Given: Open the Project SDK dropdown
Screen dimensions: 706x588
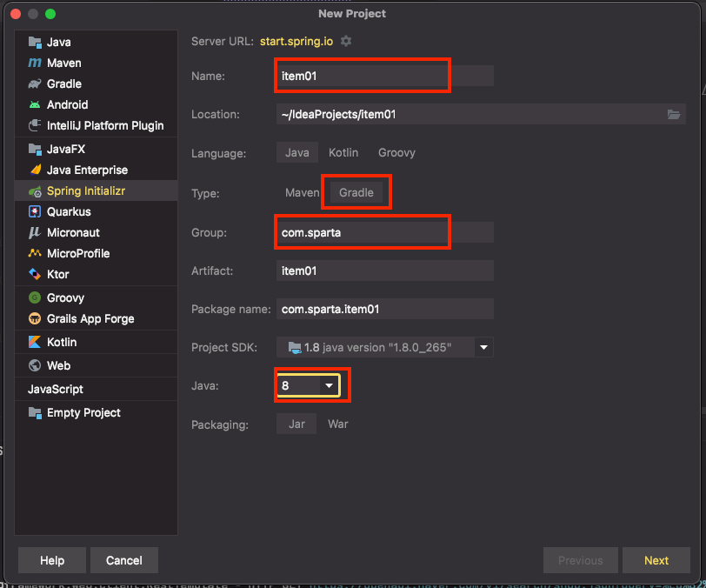Looking at the screenshot, I should tap(483, 347).
